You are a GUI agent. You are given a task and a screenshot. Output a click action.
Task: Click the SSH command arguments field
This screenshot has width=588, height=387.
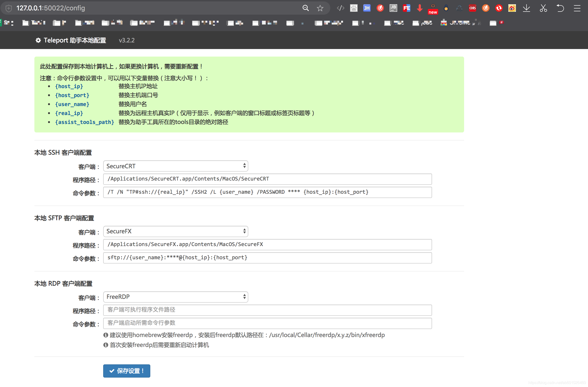tap(267, 192)
